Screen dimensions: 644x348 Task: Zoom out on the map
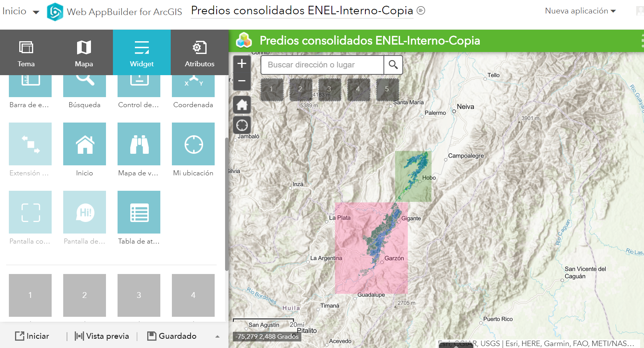(242, 81)
